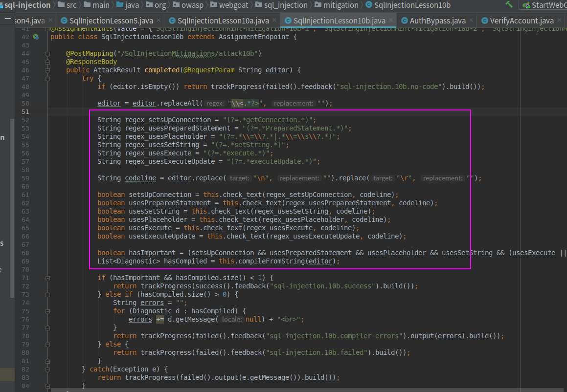Click the java folder icon in the breadcrumb
The height and width of the screenshot is (392, 567).
click(120, 5)
